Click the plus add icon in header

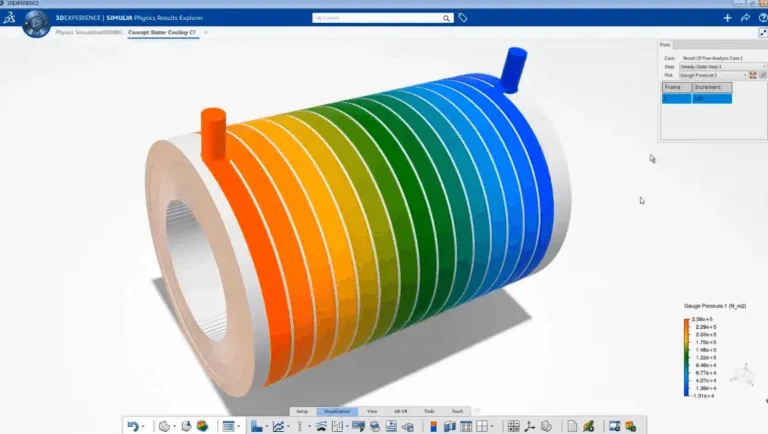click(x=728, y=18)
